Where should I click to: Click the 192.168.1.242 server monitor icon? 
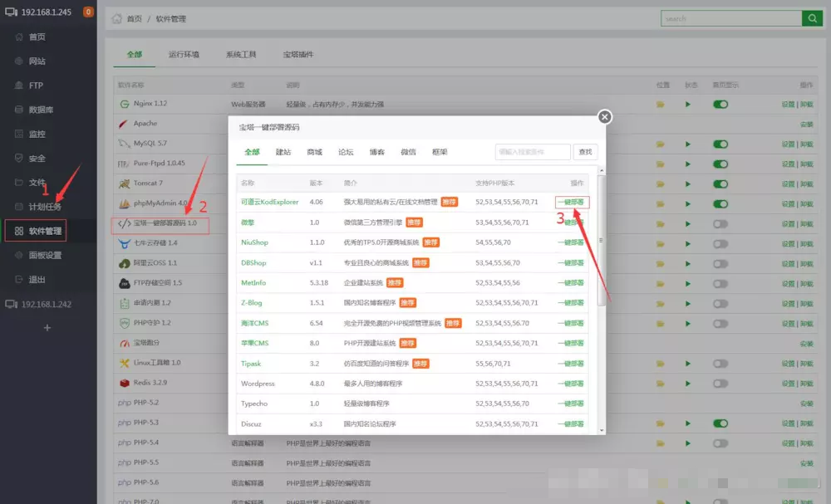(x=11, y=305)
